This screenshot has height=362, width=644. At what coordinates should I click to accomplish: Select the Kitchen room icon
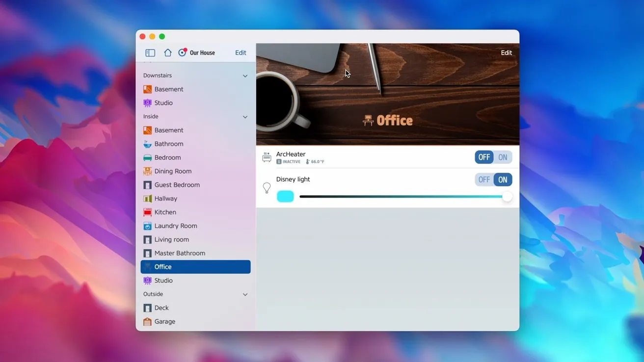click(x=147, y=212)
